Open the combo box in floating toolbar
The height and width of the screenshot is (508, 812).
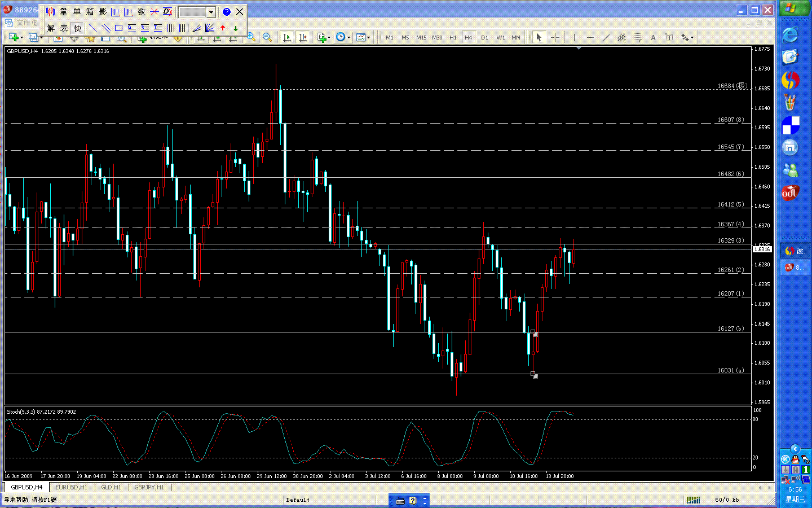click(x=197, y=12)
